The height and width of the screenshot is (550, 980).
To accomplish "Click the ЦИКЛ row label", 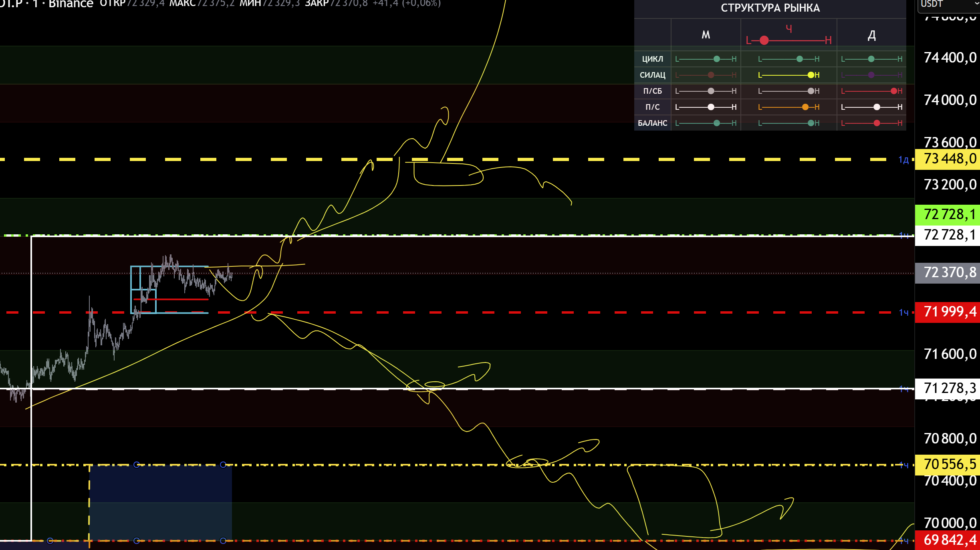I will pos(652,59).
